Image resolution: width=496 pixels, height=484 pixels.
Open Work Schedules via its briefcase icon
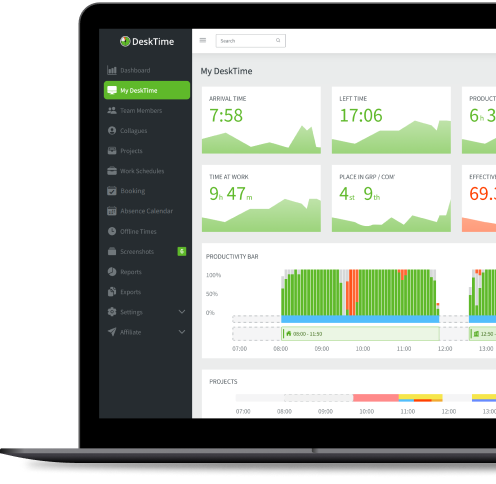point(112,171)
